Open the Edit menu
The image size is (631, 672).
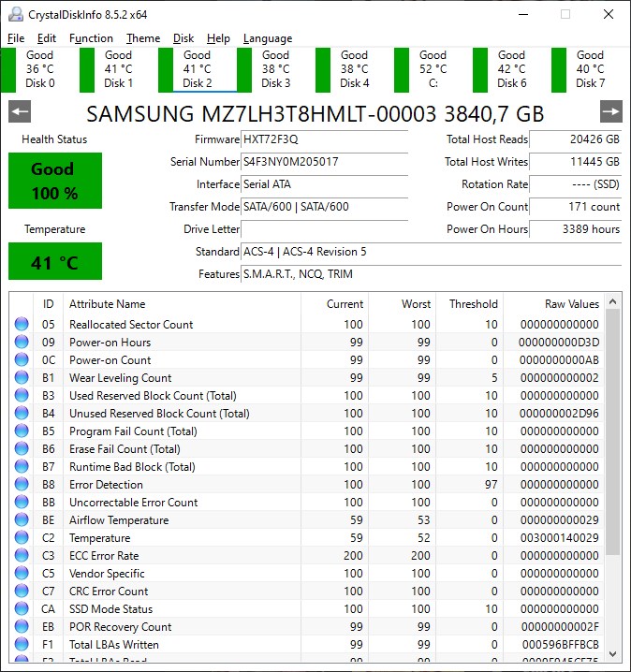(46, 38)
